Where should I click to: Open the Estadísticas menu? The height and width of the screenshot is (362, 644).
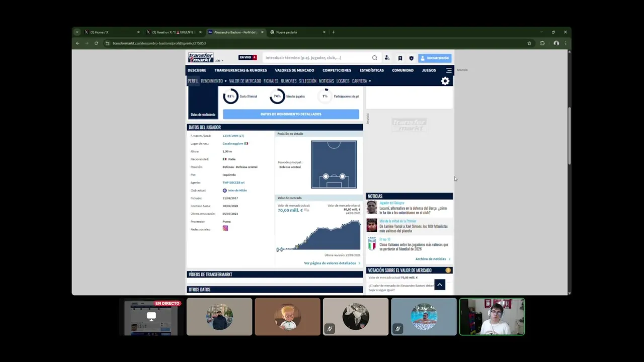(372, 70)
